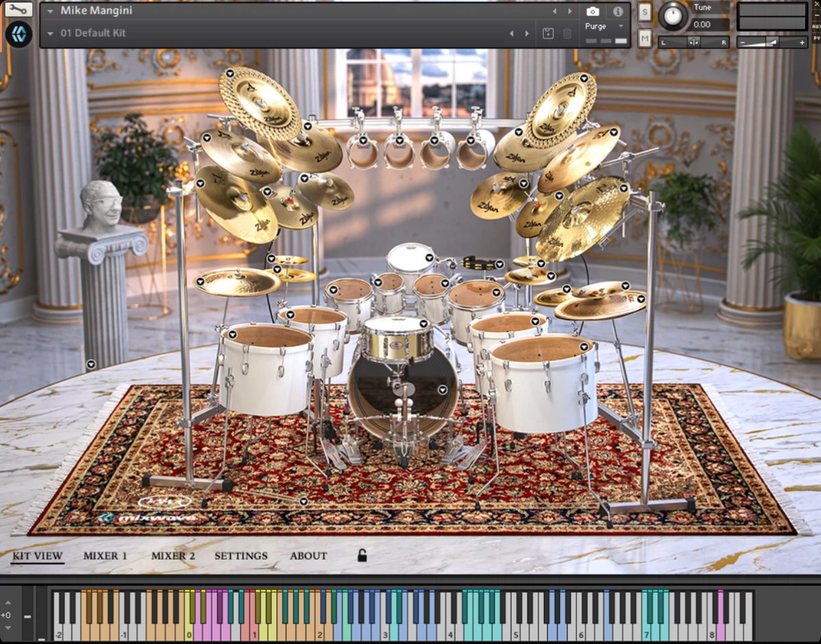The image size is (821, 644).
Task: Shift keyboard octave up arrow
Action: [x=8, y=603]
